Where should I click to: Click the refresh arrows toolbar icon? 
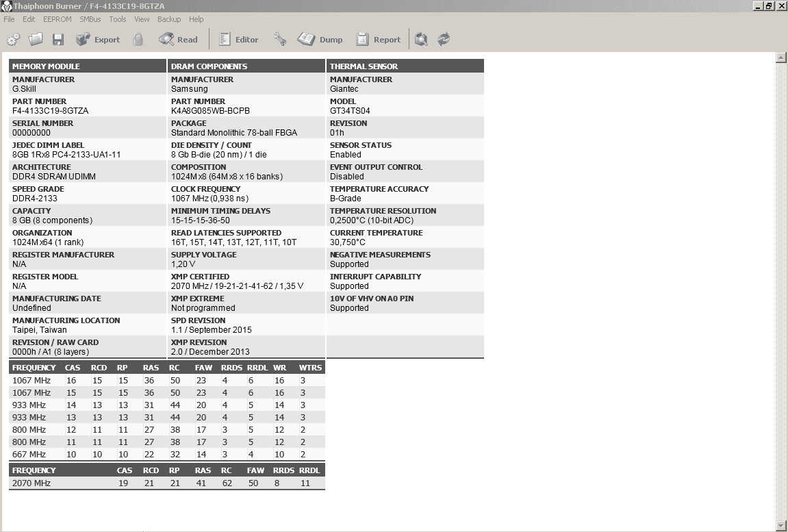pos(443,39)
